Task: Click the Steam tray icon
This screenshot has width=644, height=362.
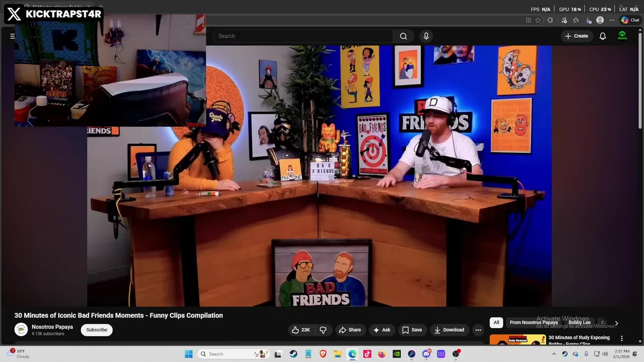Action: click(565, 354)
